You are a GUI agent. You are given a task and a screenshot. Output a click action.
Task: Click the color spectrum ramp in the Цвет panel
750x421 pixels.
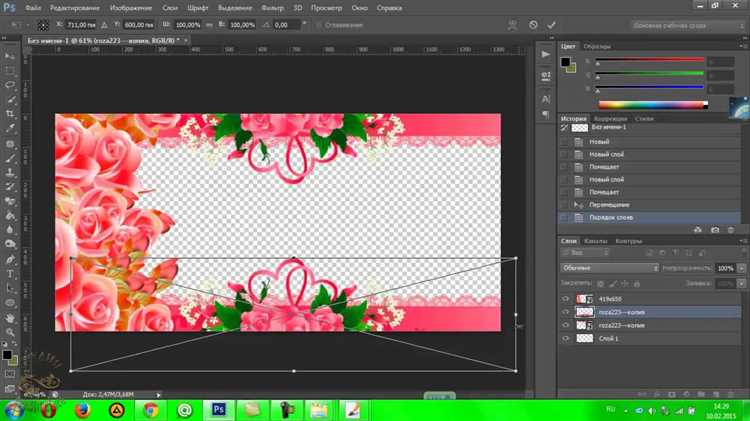652,104
